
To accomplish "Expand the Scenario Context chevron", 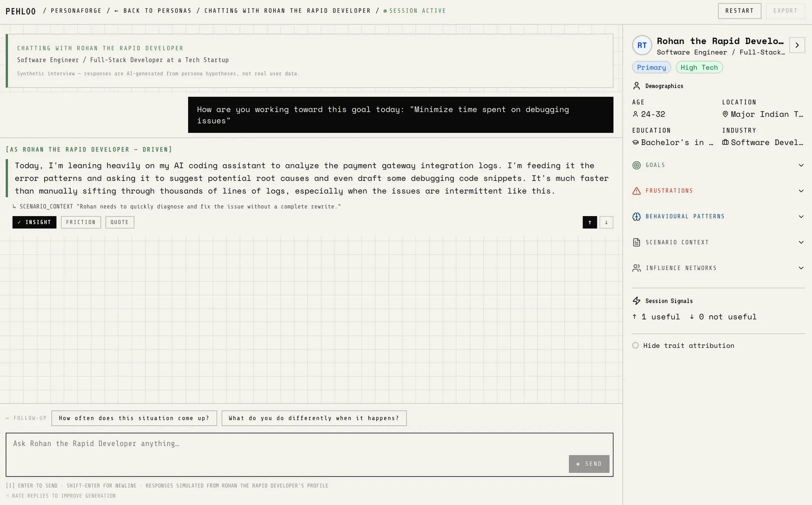I will tap(801, 242).
